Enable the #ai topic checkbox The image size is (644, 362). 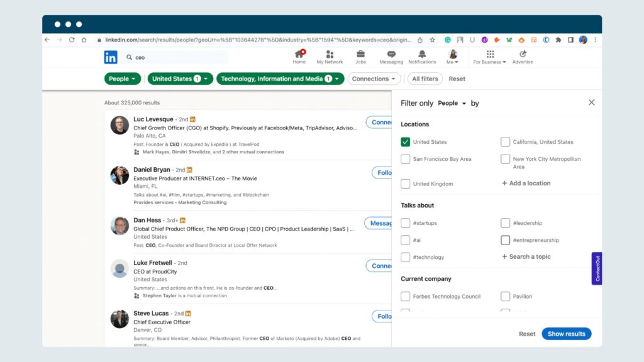point(406,240)
